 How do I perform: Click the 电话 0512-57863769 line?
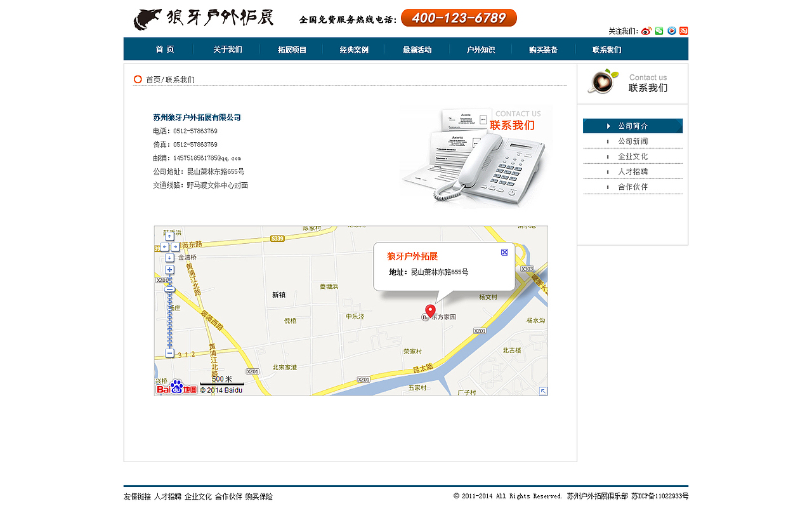pyautogui.click(x=185, y=131)
